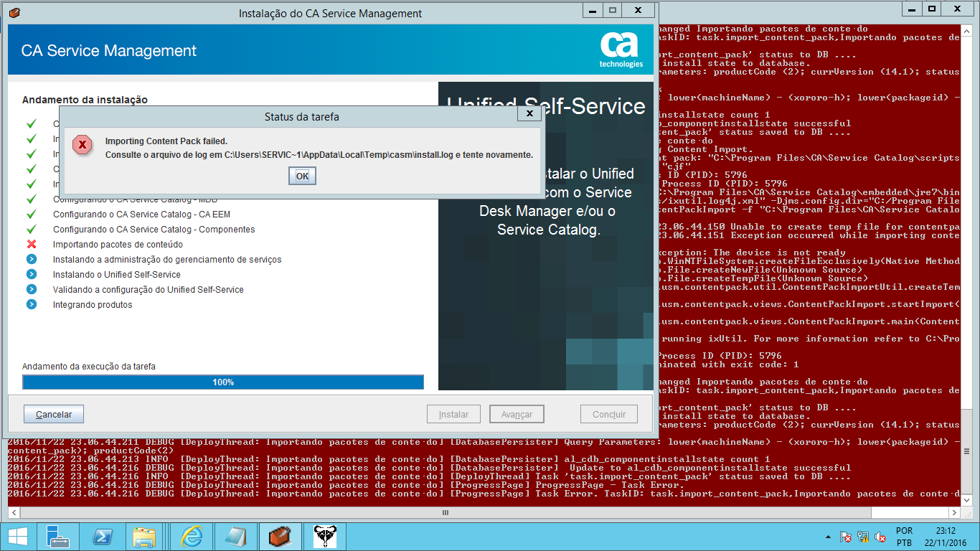Click green checkmark beside CA Service Catalog - Componentes
The height and width of the screenshot is (551, 980).
point(32,230)
